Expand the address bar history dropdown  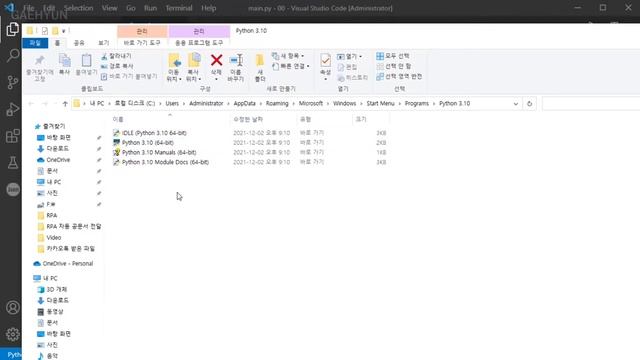tap(516, 104)
